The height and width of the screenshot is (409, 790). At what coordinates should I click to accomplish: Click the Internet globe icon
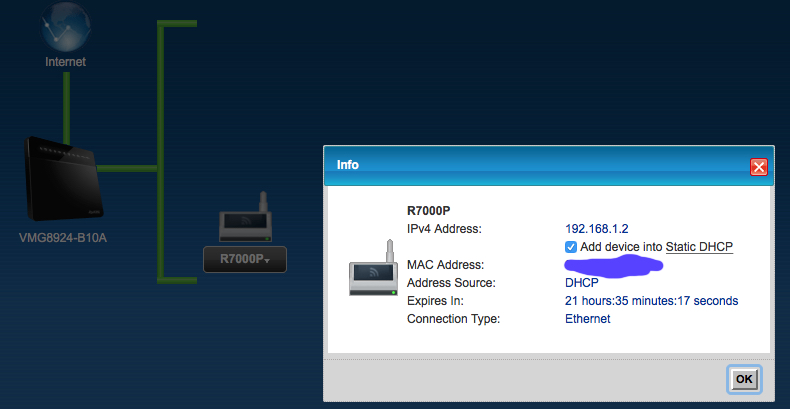pyautogui.click(x=65, y=27)
